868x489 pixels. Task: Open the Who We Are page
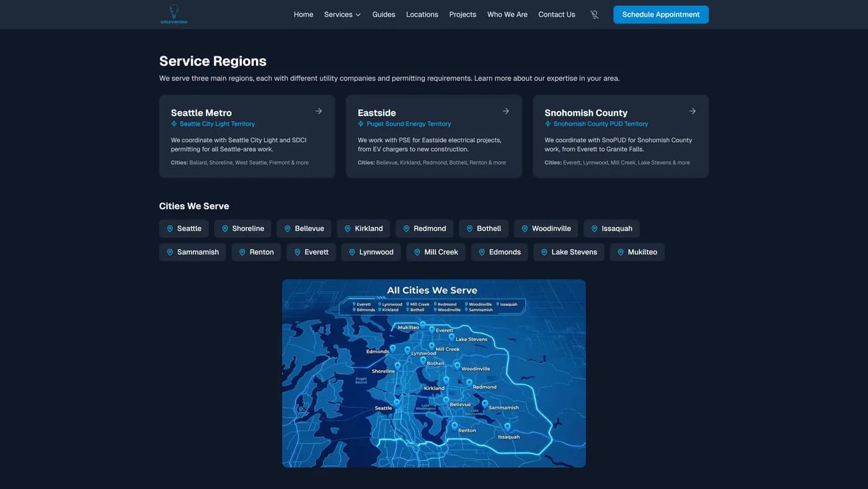click(x=507, y=14)
